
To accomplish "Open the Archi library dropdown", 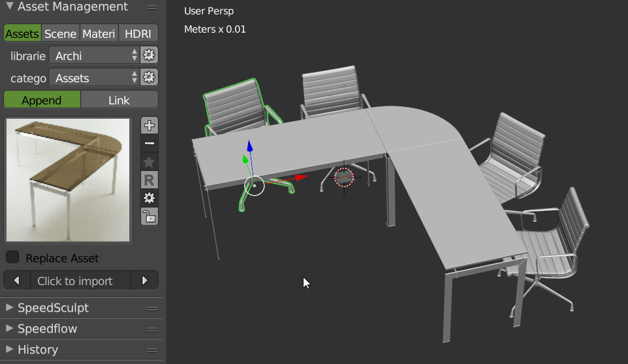I will (x=94, y=55).
